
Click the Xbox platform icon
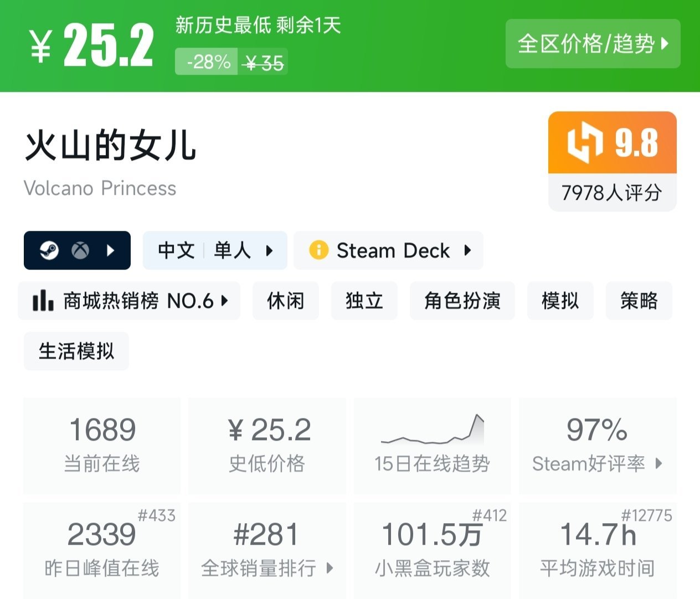pyautogui.click(x=80, y=251)
